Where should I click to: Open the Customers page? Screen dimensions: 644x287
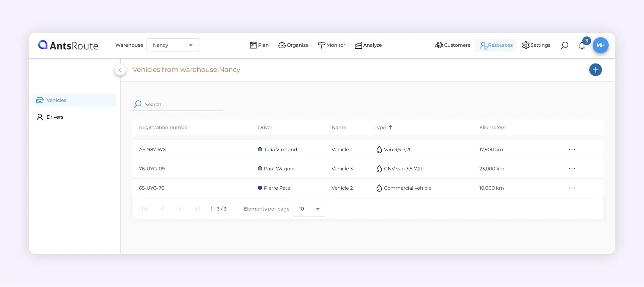[x=452, y=45]
